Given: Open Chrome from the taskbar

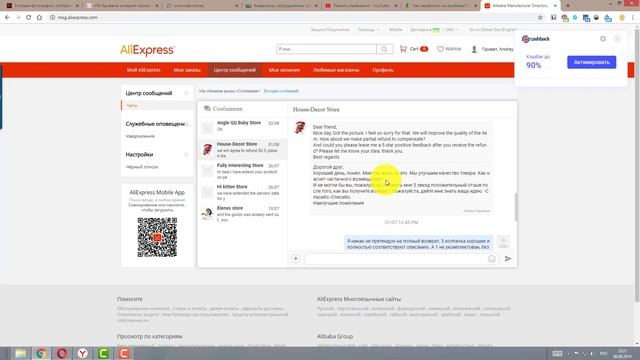Looking at the screenshot, I should tap(41, 353).
